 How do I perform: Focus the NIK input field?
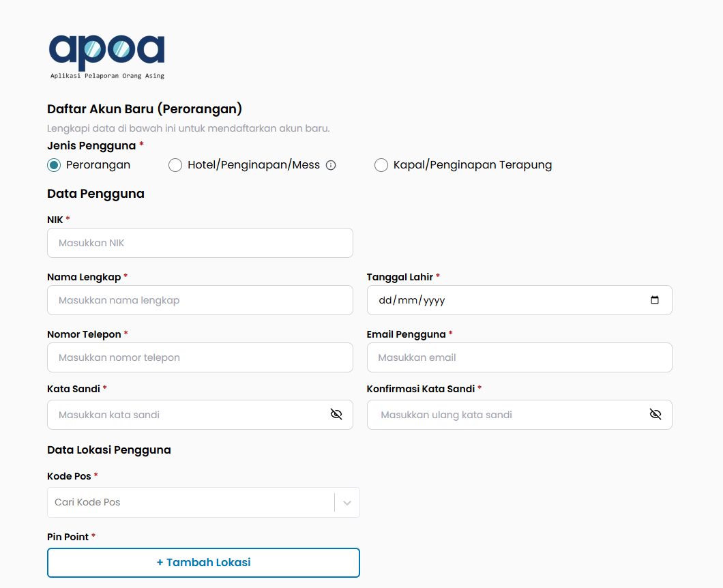200,243
